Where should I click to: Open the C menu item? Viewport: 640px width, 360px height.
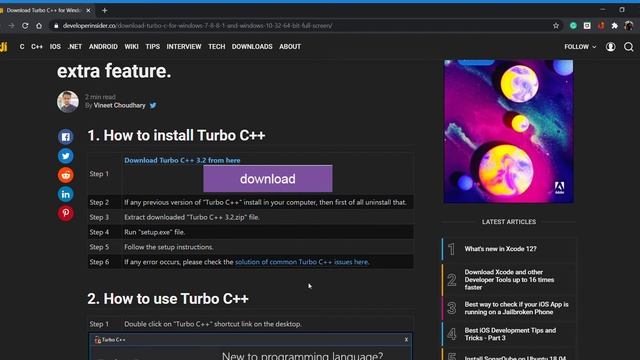click(22, 47)
